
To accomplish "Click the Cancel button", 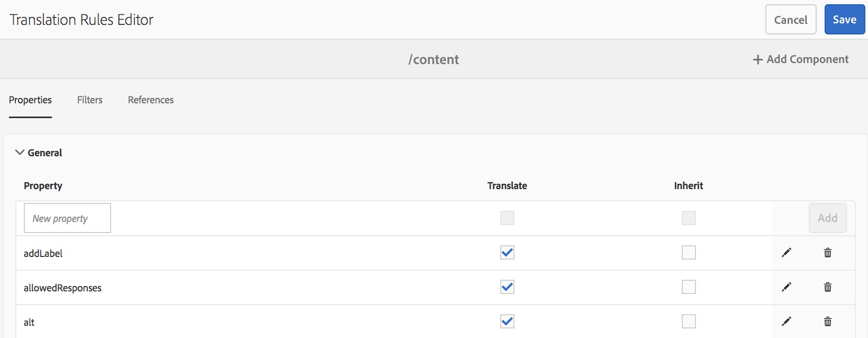I will tap(791, 20).
